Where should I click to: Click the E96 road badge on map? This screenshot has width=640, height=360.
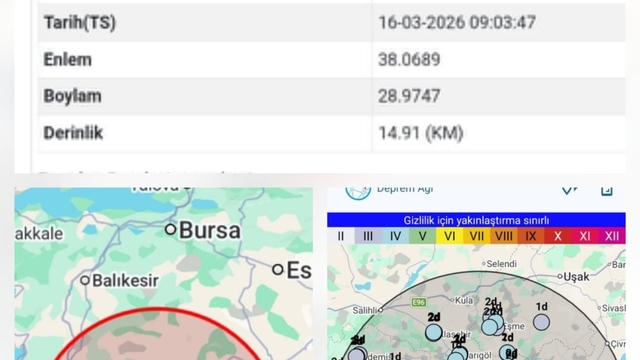pos(419,302)
